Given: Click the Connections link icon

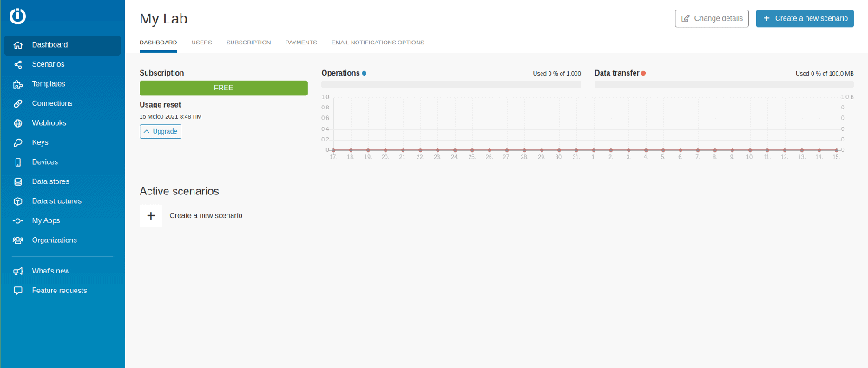Looking at the screenshot, I should point(17,103).
